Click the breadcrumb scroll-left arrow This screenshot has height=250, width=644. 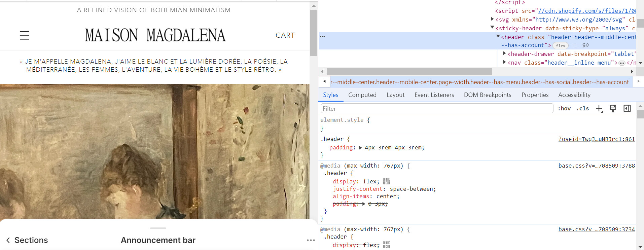point(324,81)
